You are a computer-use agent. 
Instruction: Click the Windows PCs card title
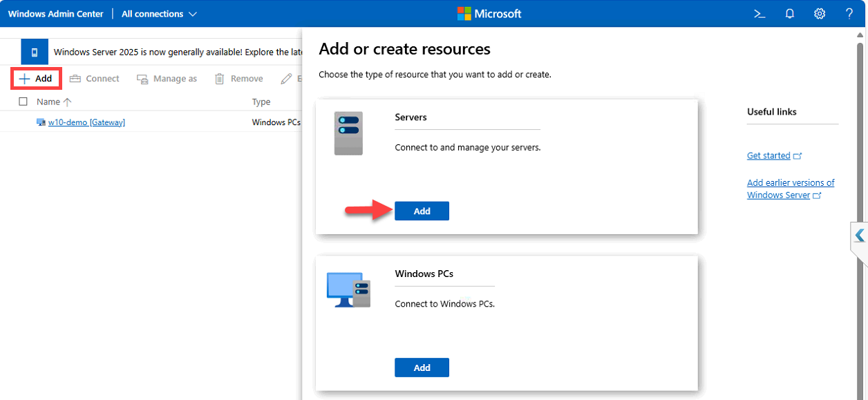pyautogui.click(x=424, y=274)
